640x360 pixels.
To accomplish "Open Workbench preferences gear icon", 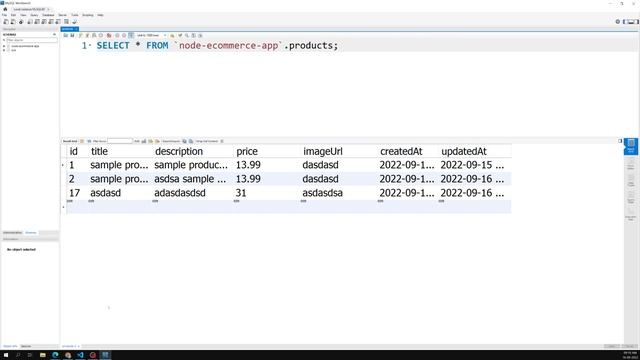I will coord(618,22).
